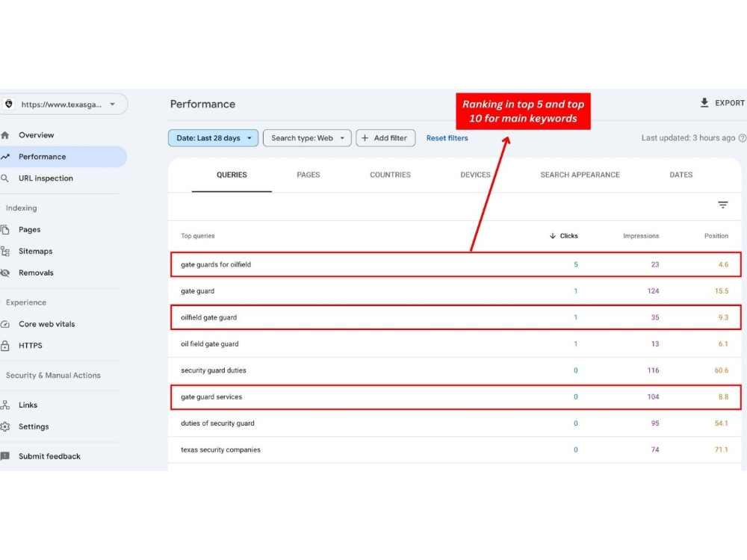Switch to the DEVICES tab
Viewport: 747px width, 560px height.
(475, 175)
